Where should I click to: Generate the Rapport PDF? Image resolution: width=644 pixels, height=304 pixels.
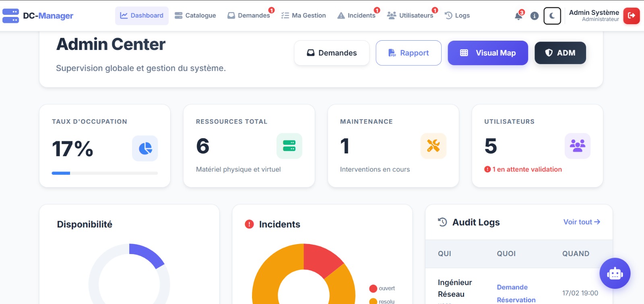[409, 53]
